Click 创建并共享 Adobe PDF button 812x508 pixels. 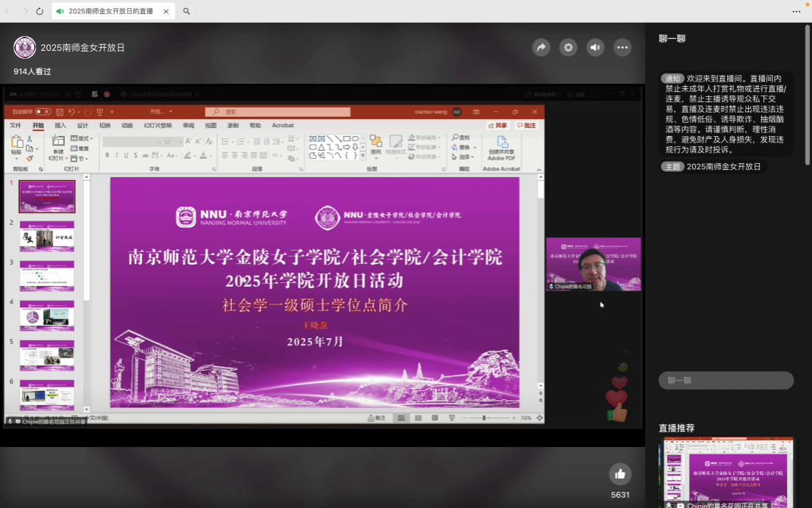click(x=501, y=148)
